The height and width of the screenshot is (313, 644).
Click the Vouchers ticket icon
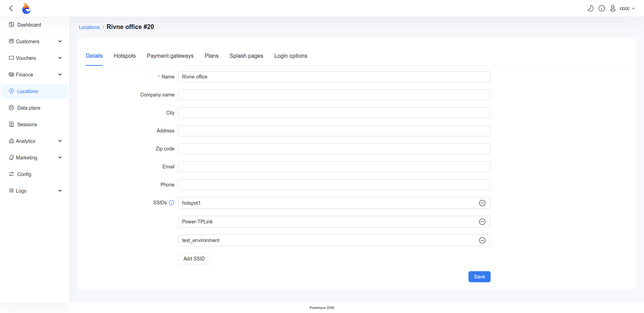(11, 58)
